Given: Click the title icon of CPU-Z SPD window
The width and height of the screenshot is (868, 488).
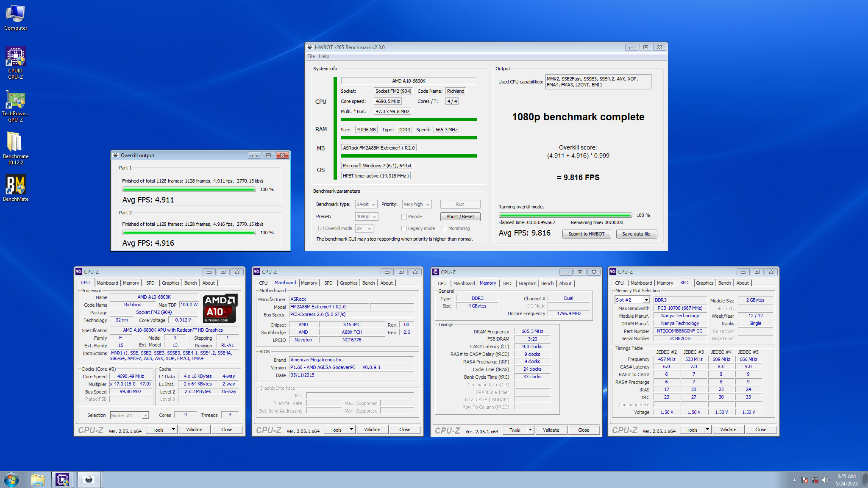Looking at the screenshot, I should point(612,272).
